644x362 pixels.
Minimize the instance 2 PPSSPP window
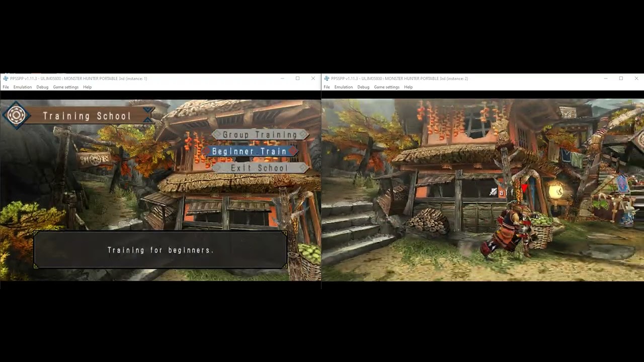point(606,78)
